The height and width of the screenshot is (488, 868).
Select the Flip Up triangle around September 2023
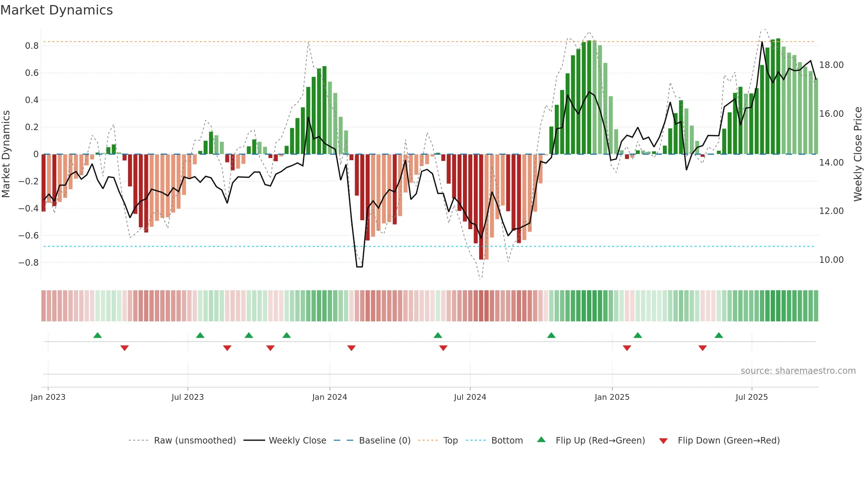click(x=249, y=335)
